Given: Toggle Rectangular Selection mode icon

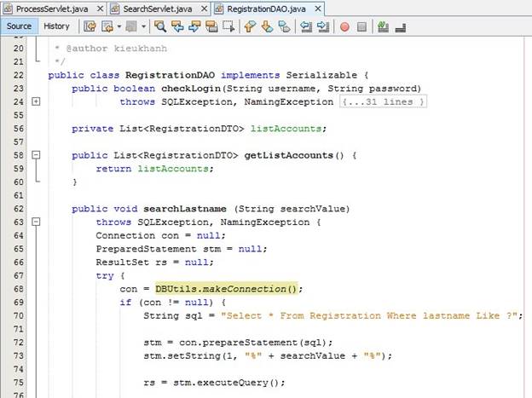Looking at the screenshot, I should coord(228,26).
